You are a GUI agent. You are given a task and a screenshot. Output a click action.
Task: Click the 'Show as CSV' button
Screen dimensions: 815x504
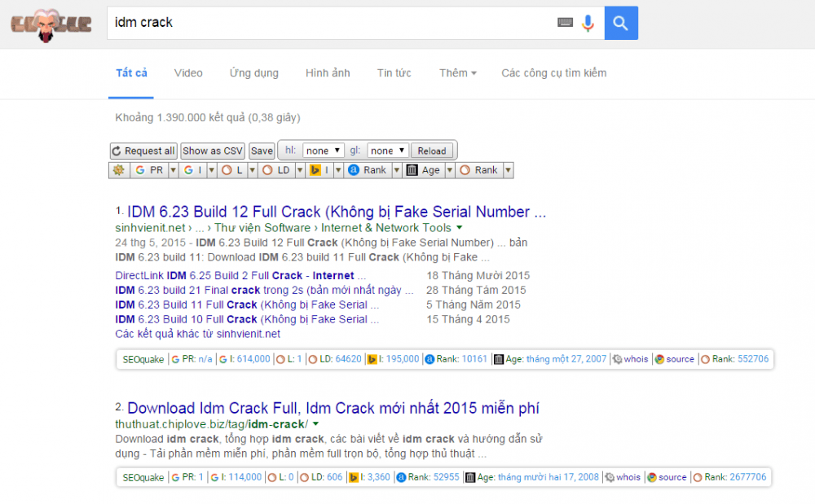[213, 151]
